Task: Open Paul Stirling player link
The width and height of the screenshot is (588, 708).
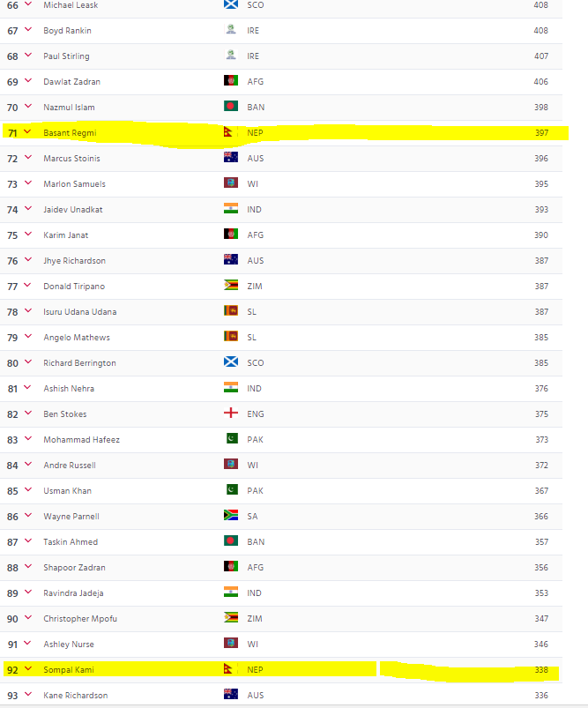Action: pyautogui.click(x=66, y=56)
